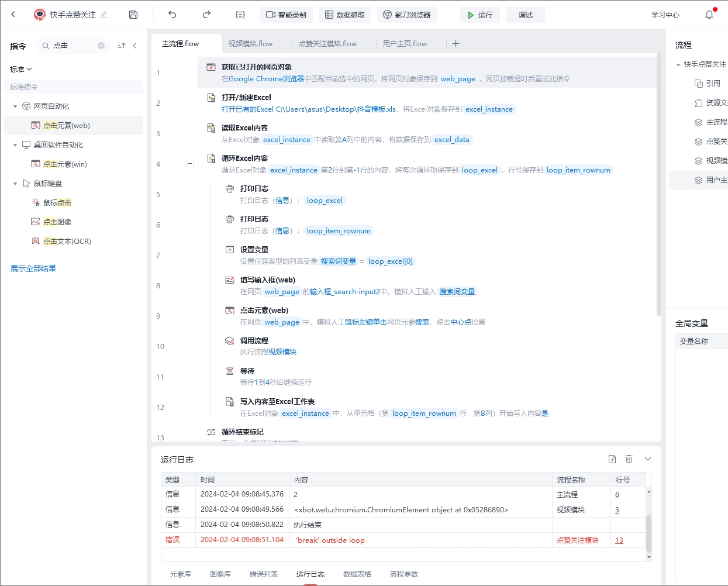Clear the run log with trash icon
This screenshot has height=586, width=728.
(x=629, y=459)
